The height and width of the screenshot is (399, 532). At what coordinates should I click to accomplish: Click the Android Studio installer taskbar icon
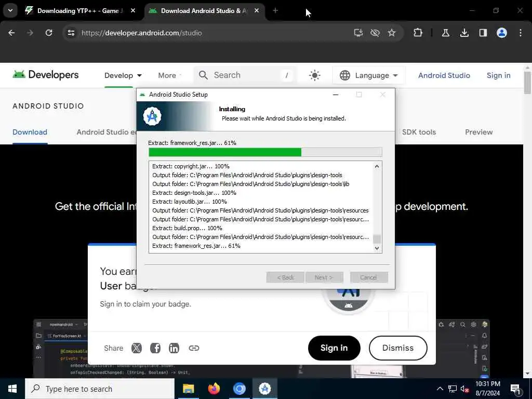point(264,389)
